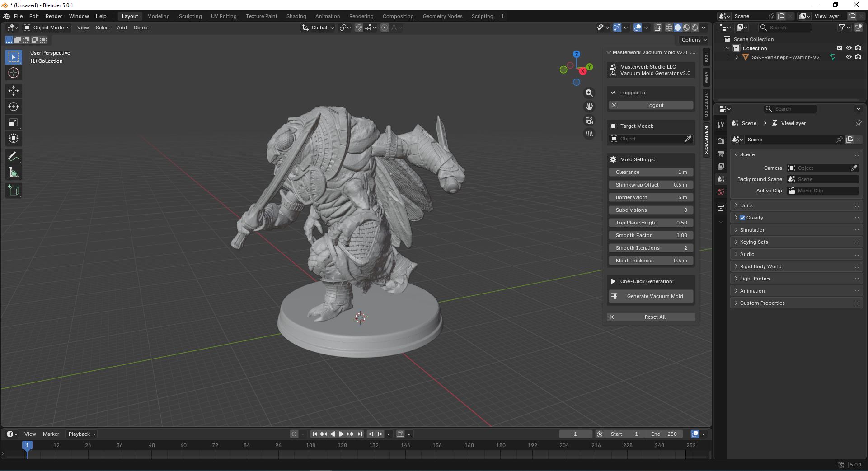Choose the Annotate tool

(x=14, y=157)
